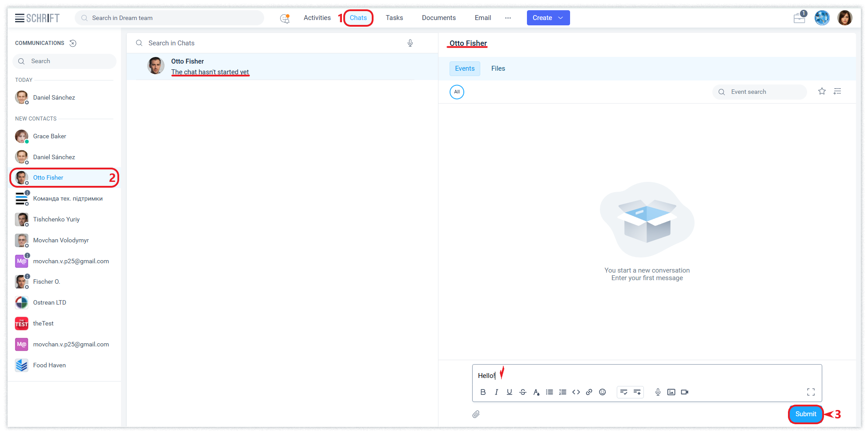
Task: Open Grace Baker contact chat
Action: [49, 136]
